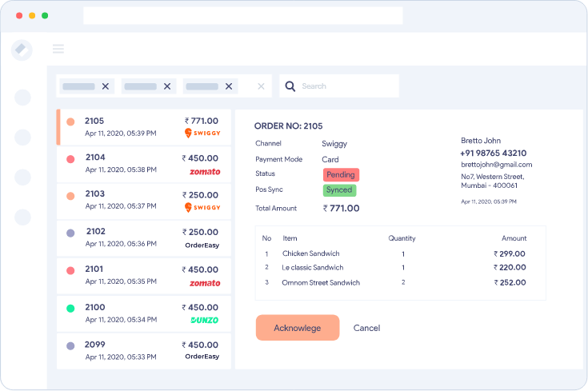Image resolution: width=588 pixels, height=391 pixels.
Task: Click the browser address bar
Action: click(242, 16)
